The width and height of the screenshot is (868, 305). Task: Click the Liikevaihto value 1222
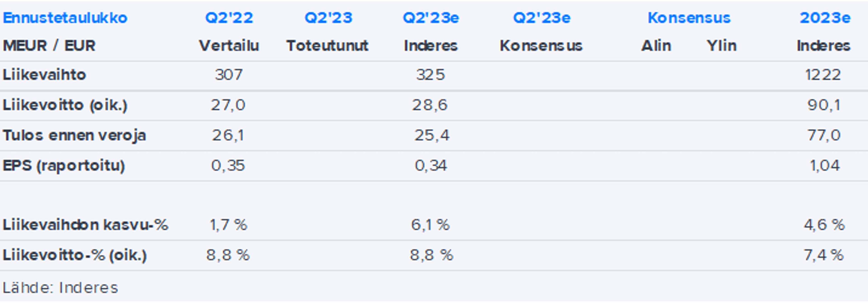coord(823,75)
